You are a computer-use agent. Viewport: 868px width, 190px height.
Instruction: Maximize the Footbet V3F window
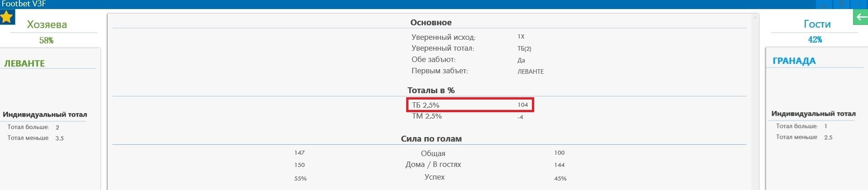click(x=842, y=4)
